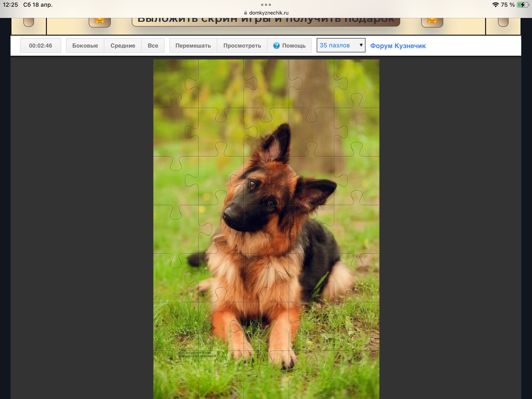Tap the far-right beige tab icon in banner
This screenshot has height=399, width=532.
[x=503, y=22]
